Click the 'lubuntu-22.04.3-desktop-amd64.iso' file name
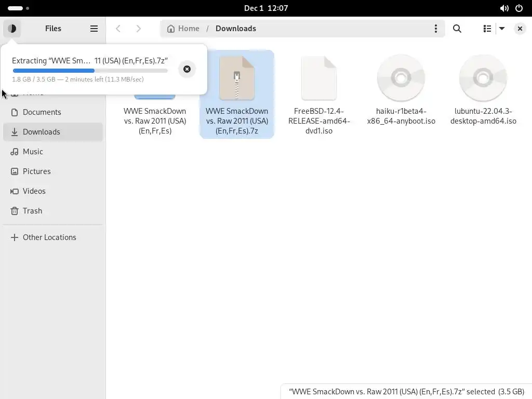This screenshot has width=532, height=399. (x=483, y=116)
